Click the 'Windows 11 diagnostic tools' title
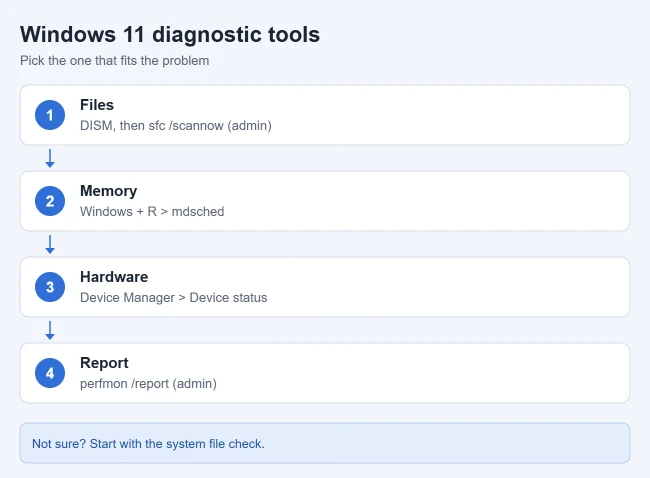This screenshot has width=650, height=478. coord(170,34)
